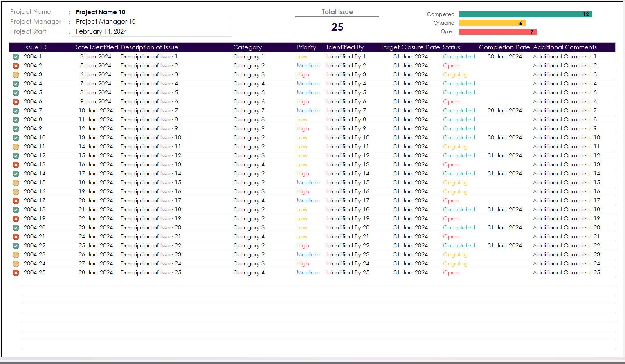Image resolution: width=625 pixels, height=364 pixels.
Task: Select the Target Closure Date column header
Action: tap(409, 47)
